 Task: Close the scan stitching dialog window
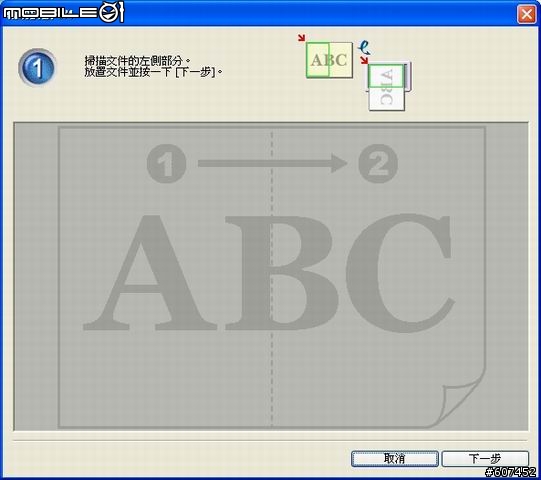(x=527, y=14)
